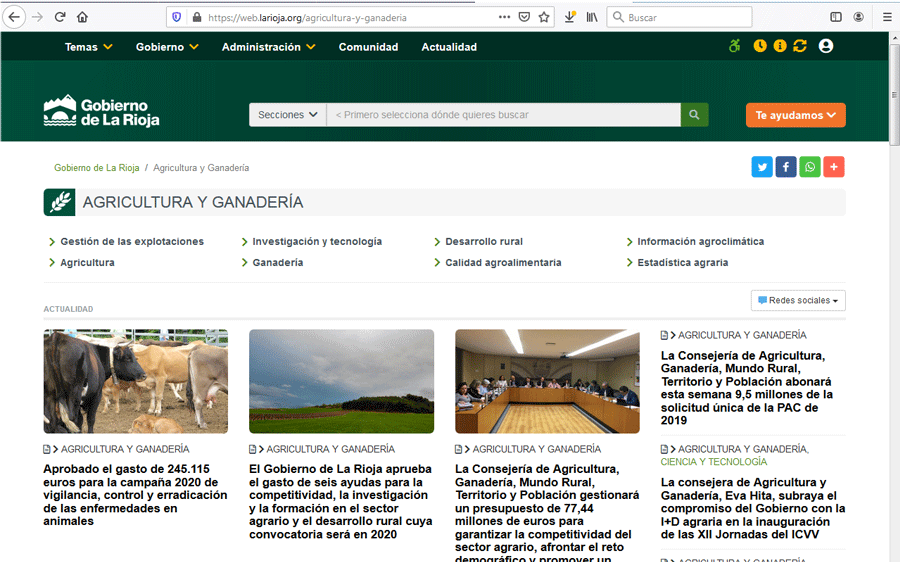Open the Firefox sidebar toggle
The width and height of the screenshot is (900, 562).
[836, 17]
